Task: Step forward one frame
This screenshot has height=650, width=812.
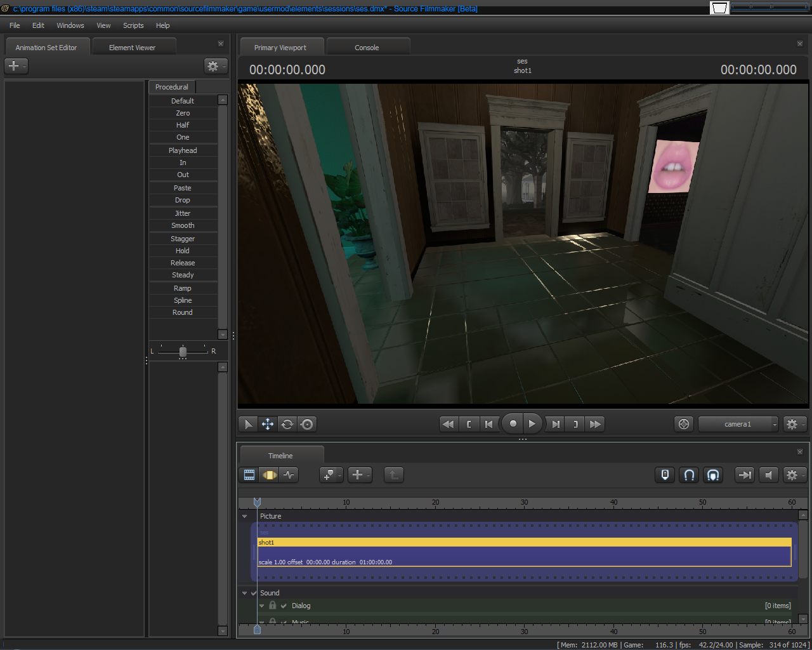Action: 556,424
